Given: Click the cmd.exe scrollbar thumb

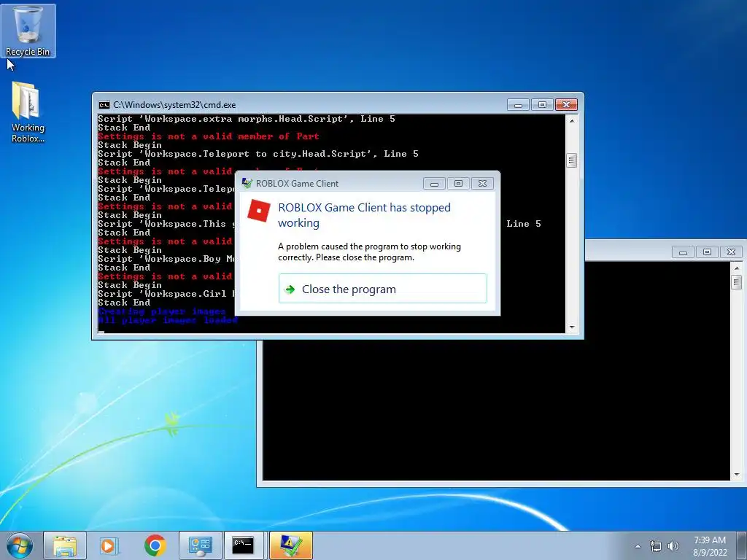Looking at the screenshot, I should coord(572,160).
